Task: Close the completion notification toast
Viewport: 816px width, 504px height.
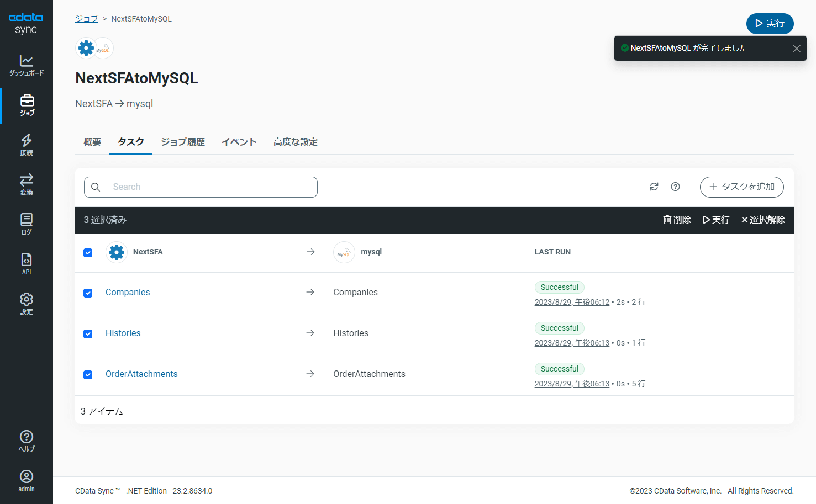Action: (x=797, y=49)
